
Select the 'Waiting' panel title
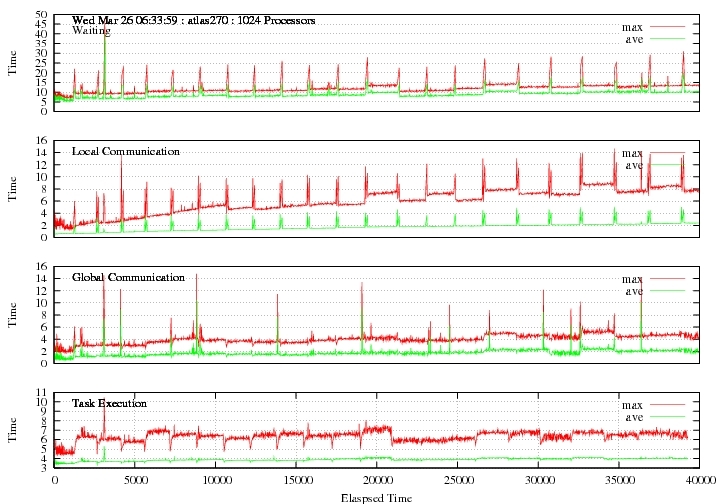pyautogui.click(x=91, y=31)
